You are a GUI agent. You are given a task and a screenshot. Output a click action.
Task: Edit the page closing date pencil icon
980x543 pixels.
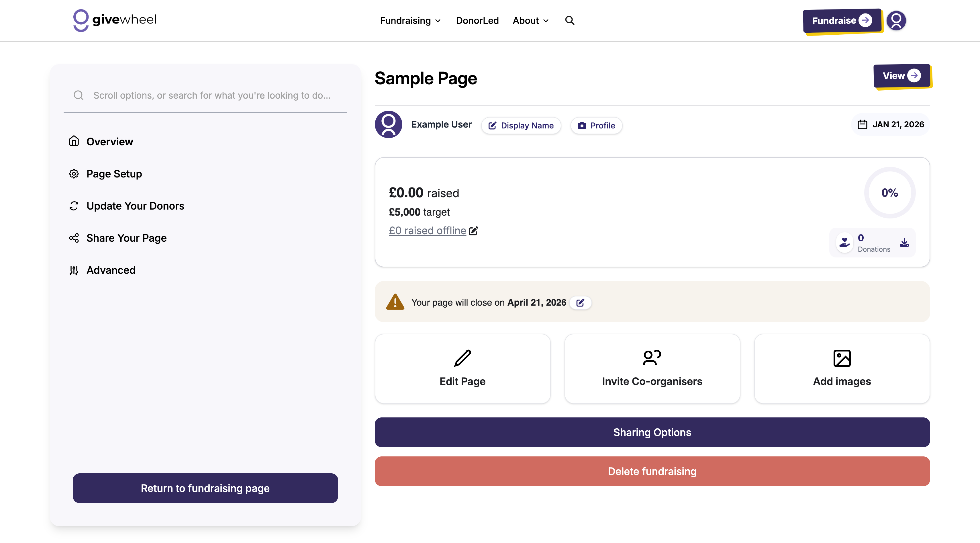[580, 302]
